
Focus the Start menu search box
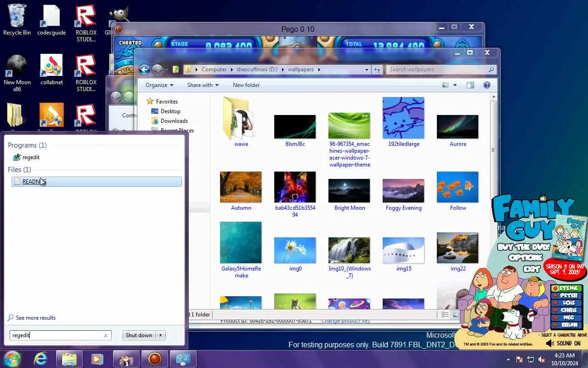60,335
